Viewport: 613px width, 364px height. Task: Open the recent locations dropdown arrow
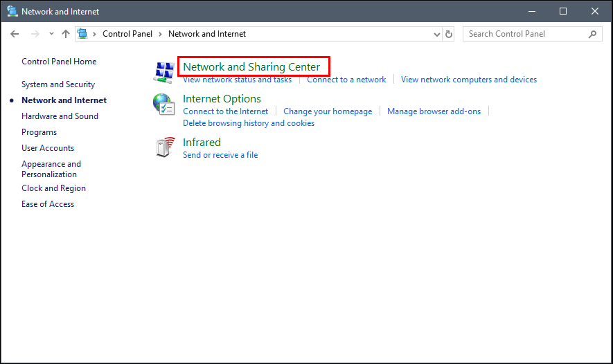[x=51, y=34]
